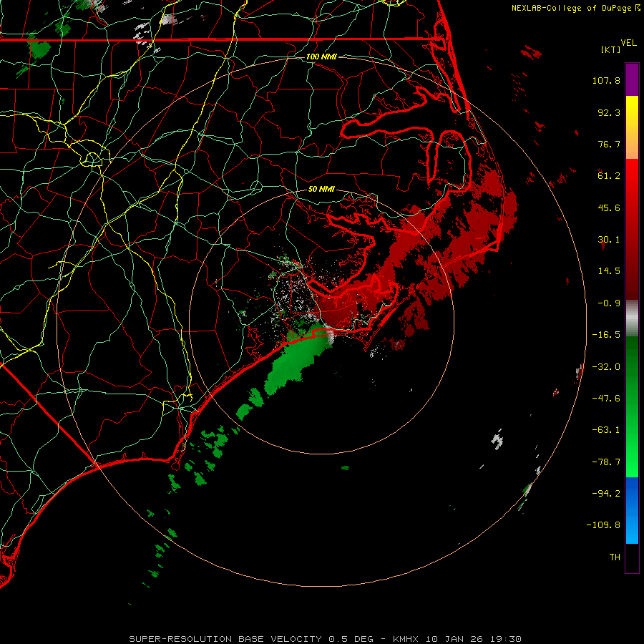Click the -0.9 legend value
This screenshot has height=644, width=644.
[609, 303]
